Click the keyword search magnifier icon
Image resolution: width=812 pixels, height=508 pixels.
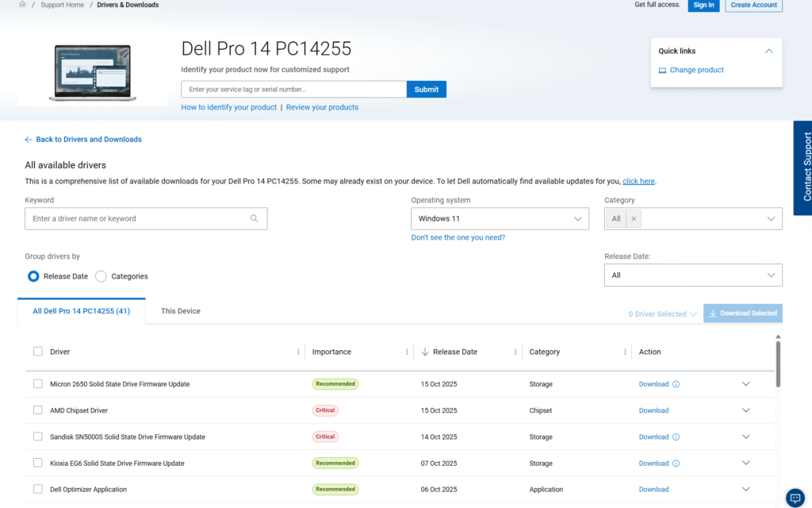pyautogui.click(x=255, y=218)
